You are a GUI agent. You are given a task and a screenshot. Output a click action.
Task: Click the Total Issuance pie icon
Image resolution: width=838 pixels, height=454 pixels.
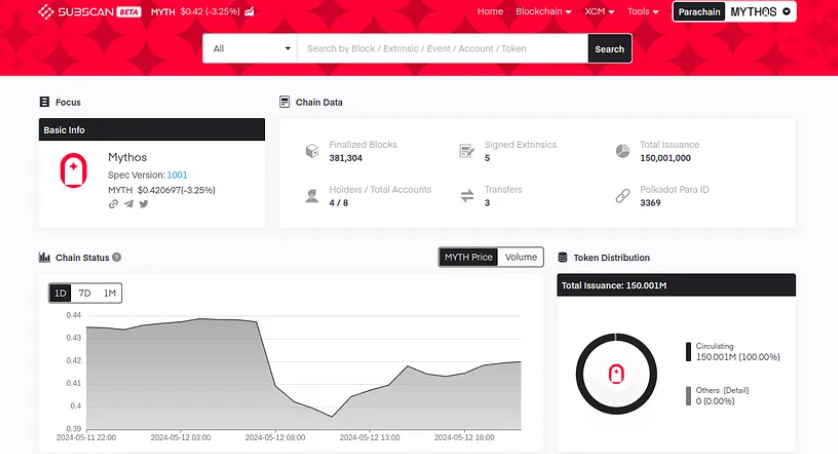click(x=623, y=151)
